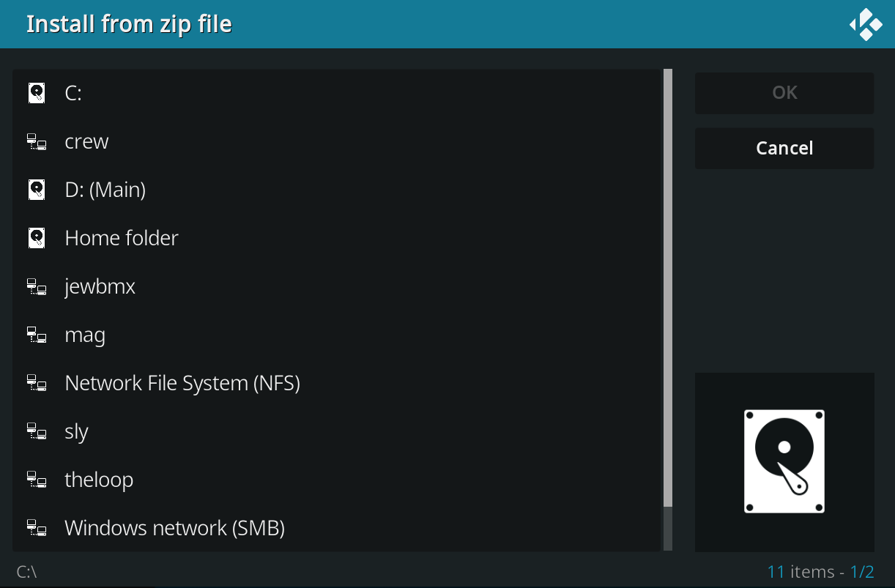895x588 pixels.
Task: Open the Windows network (SMB) entry
Action: [174, 528]
